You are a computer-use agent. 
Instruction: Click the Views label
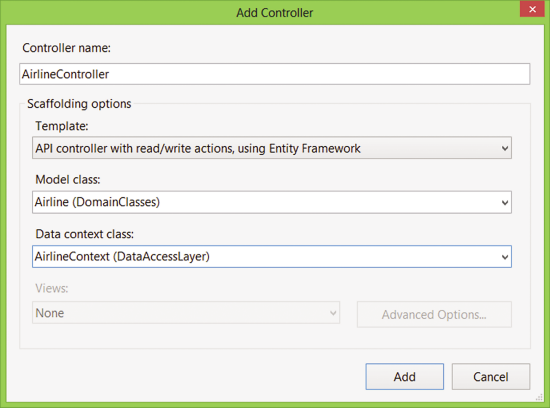[52, 288]
